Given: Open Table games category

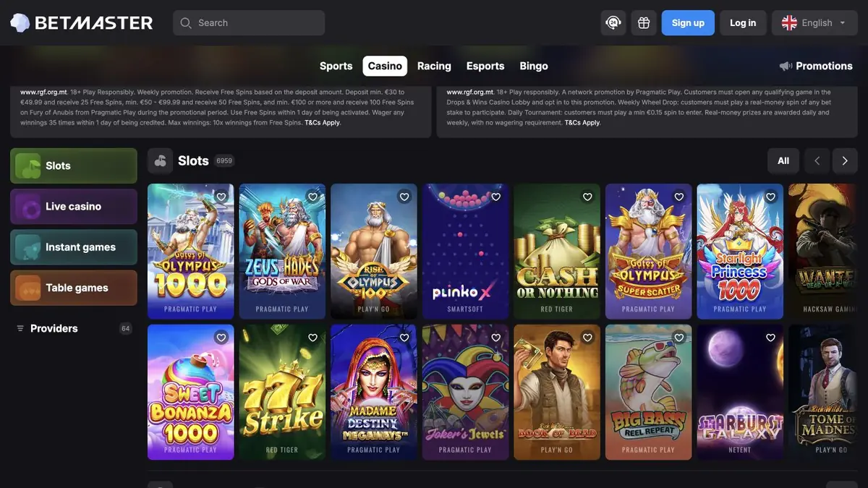Looking at the screenshot, I should pyautogui.click(x=74, y=288).
